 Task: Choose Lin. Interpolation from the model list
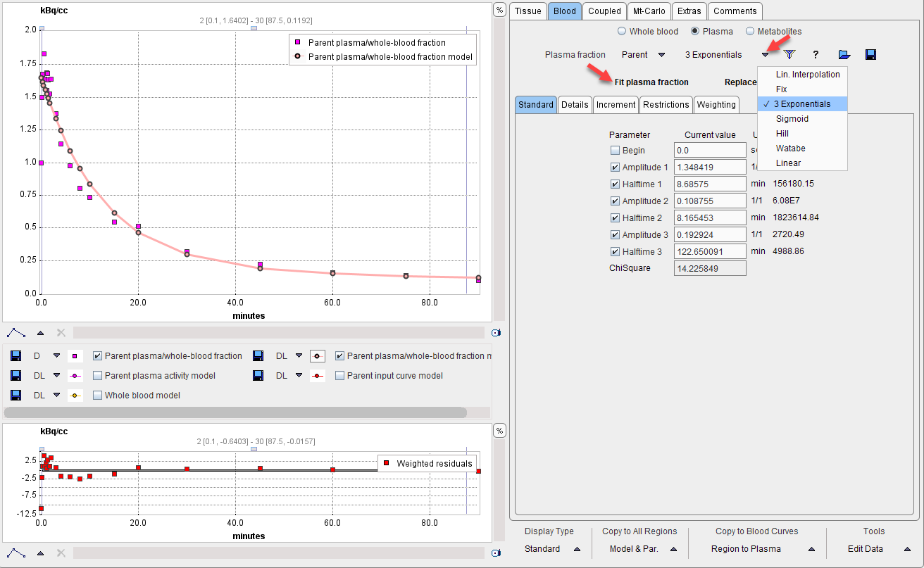pos(802,75)
